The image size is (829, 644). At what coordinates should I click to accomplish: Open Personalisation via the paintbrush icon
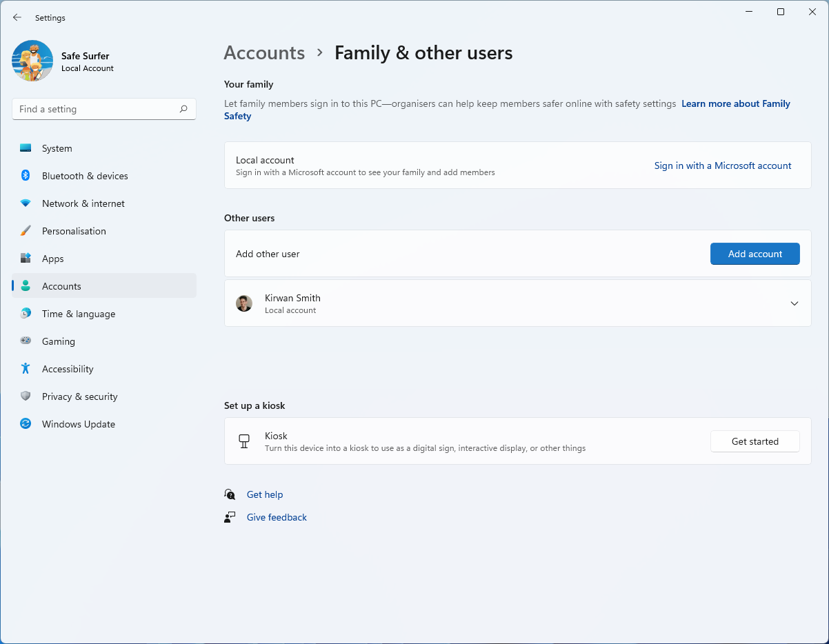(26, 231)
